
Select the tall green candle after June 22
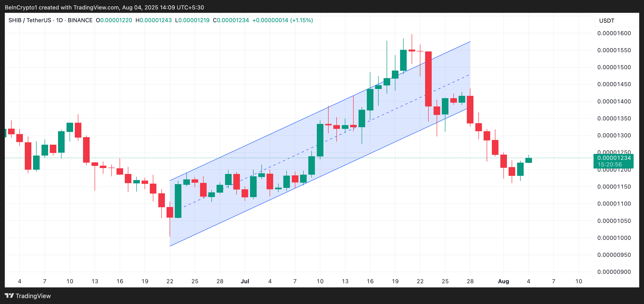[178, 201]
